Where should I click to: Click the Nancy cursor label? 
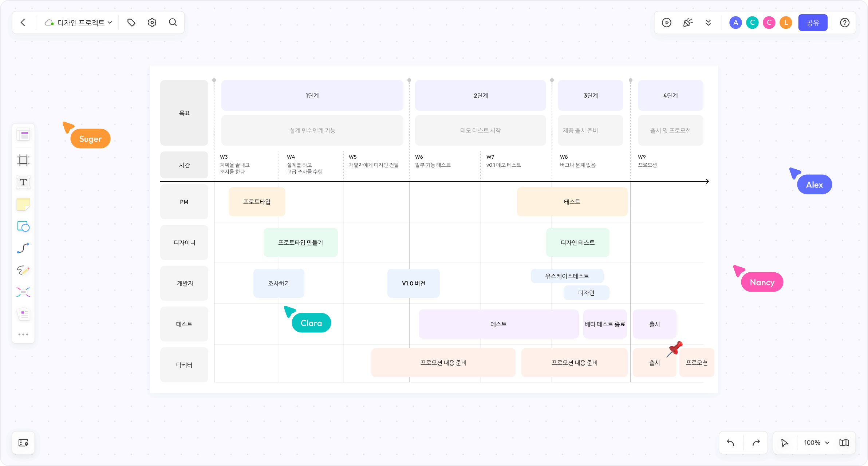click(762, 282)
